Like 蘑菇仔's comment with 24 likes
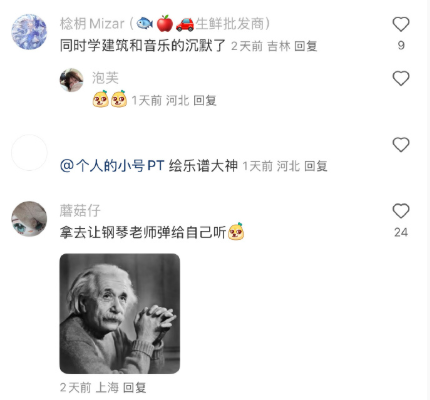Viewport: 430px width, 400px height. [401, 211]
